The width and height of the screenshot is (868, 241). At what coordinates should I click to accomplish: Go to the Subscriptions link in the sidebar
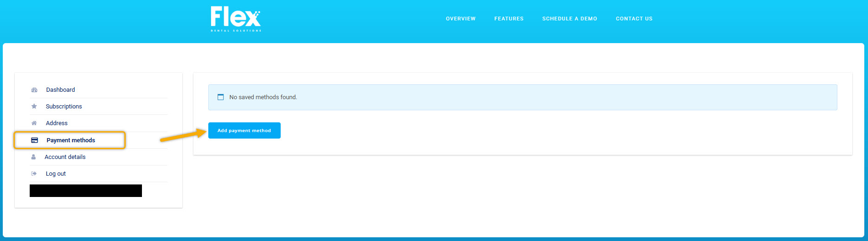pyautogui.click(x=64, y=107)
